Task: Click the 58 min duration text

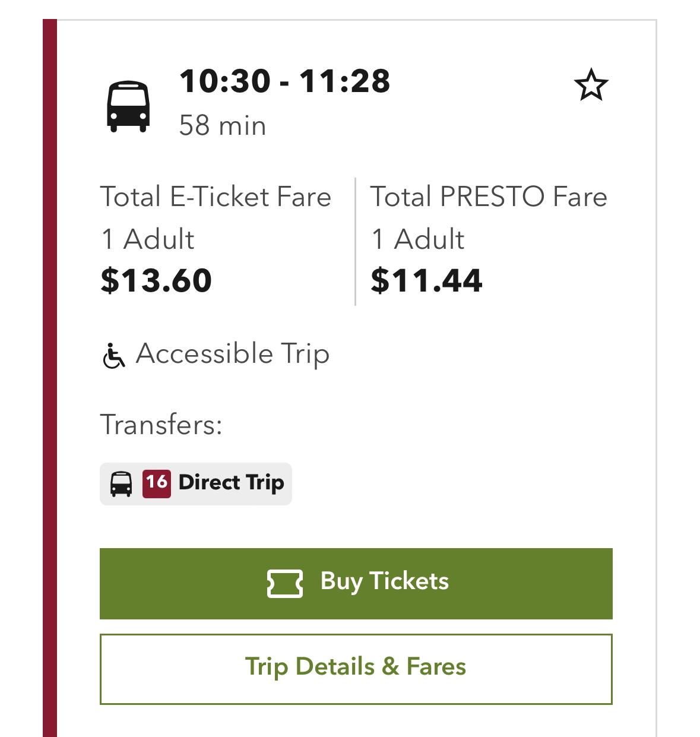Action: [222, 126]
